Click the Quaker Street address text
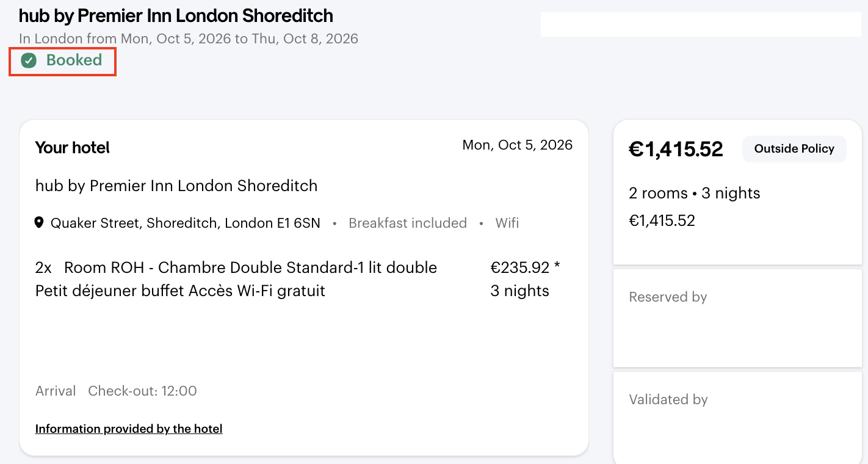Image resolution: width=868 pixels, height=464 pixels. pos(185,223)
